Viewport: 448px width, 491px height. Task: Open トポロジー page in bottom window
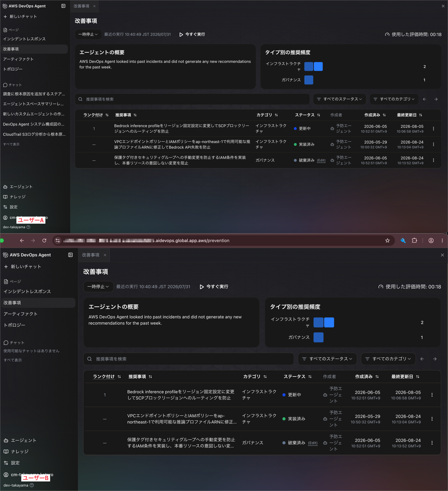coord(14,325)
